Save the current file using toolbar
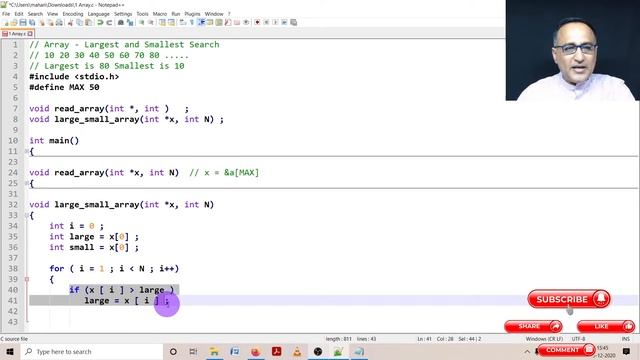640x360 pixels. pos(23,22)
